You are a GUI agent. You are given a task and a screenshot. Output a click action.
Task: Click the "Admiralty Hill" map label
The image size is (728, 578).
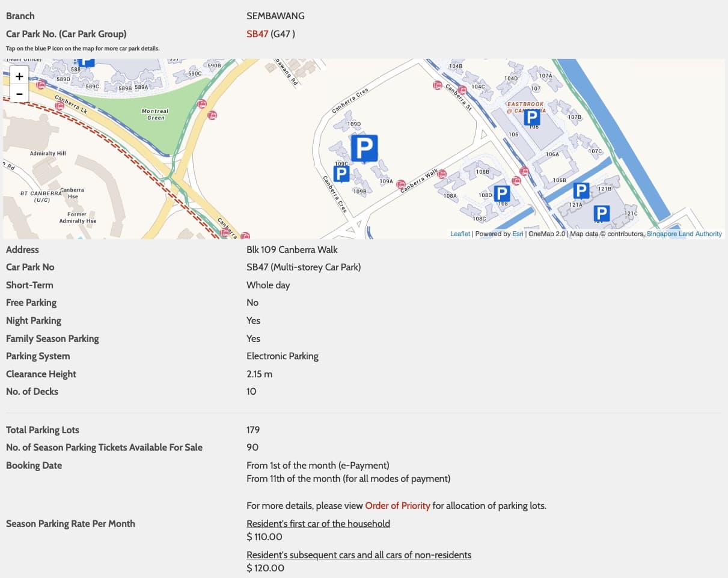[x=48, y=153]
